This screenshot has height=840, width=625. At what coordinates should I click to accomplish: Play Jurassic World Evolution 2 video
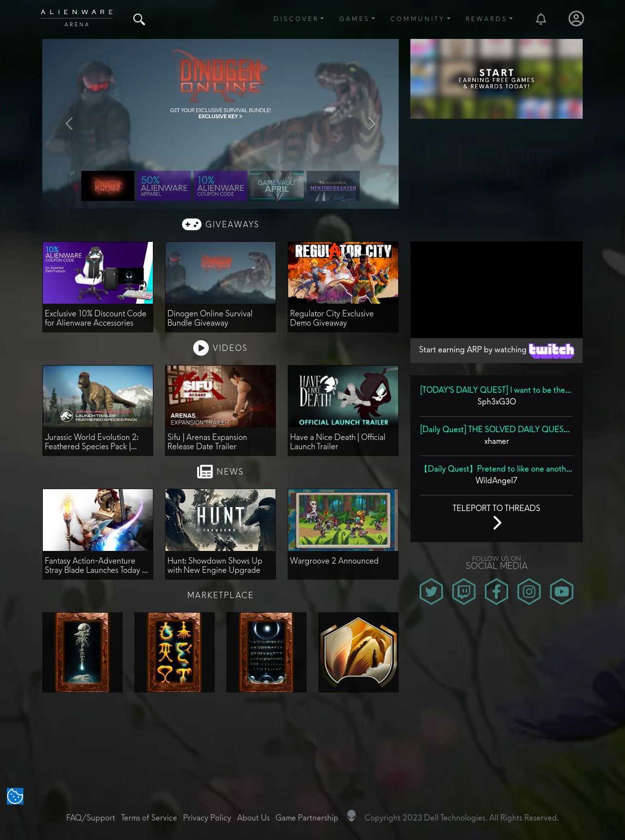(98, 411)
